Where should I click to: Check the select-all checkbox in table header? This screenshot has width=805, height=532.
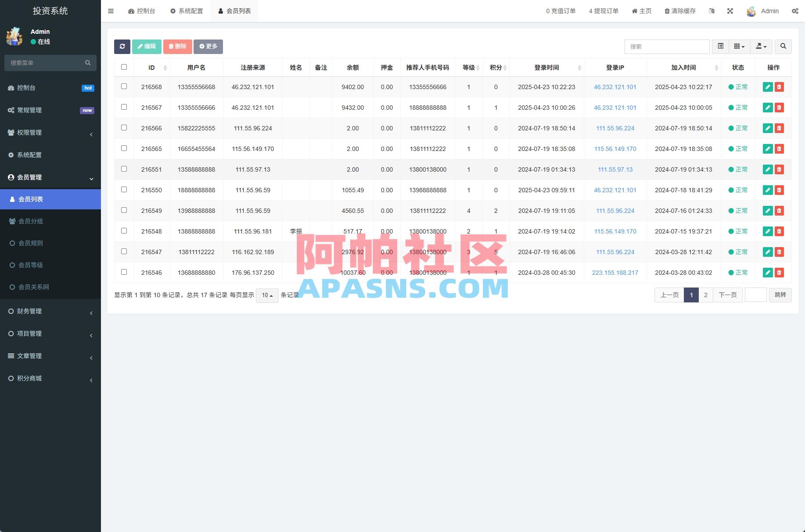tap(124, 67)
